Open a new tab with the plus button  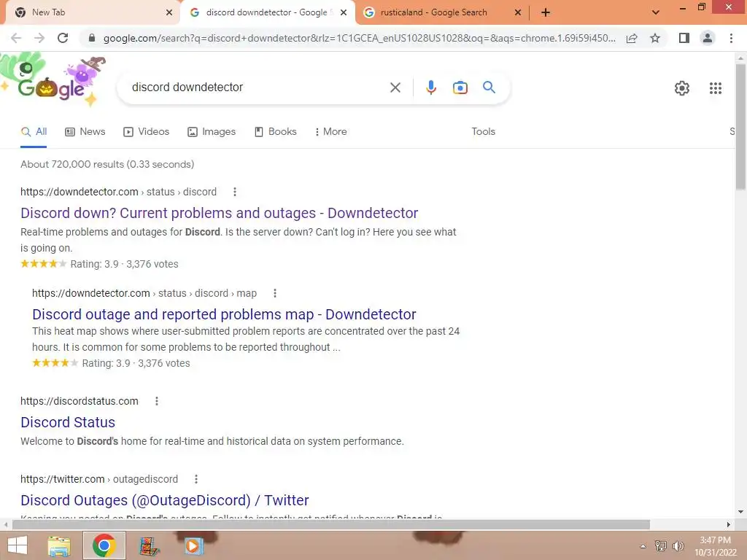point(546,12)
